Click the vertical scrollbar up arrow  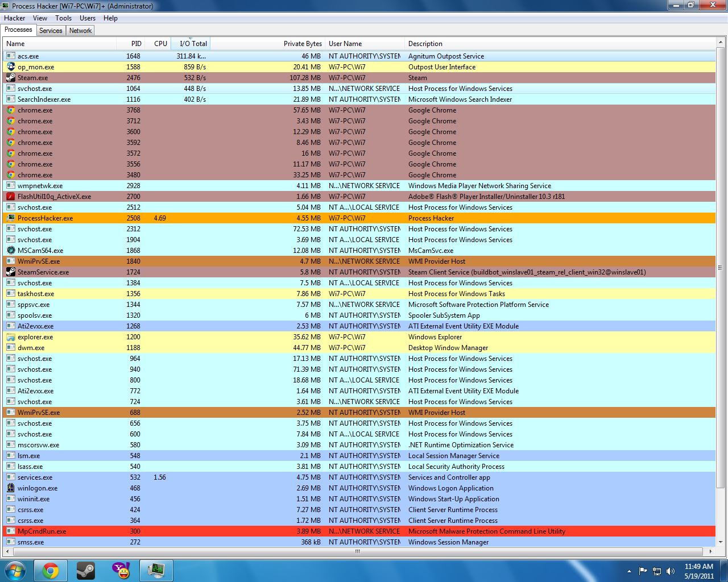721,43
